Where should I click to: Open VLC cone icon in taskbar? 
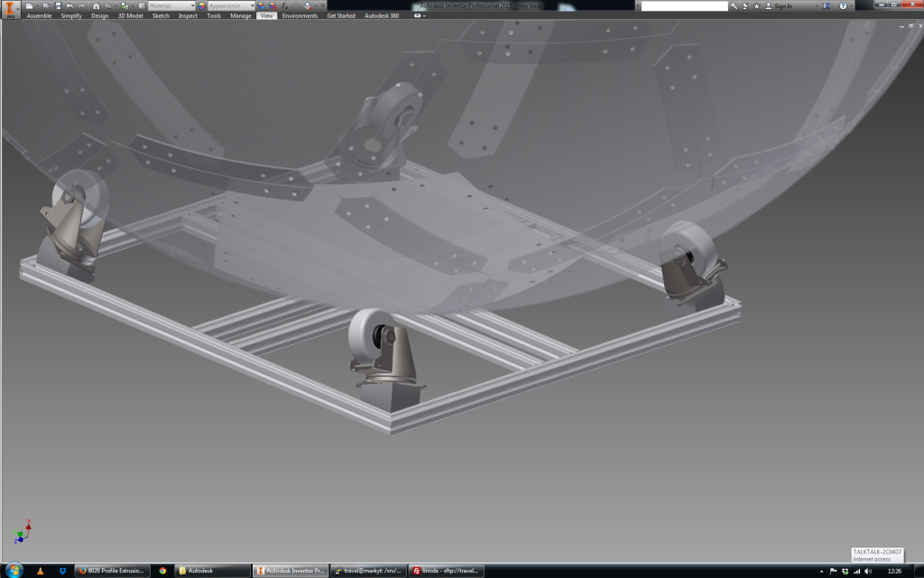click(40, 571)
